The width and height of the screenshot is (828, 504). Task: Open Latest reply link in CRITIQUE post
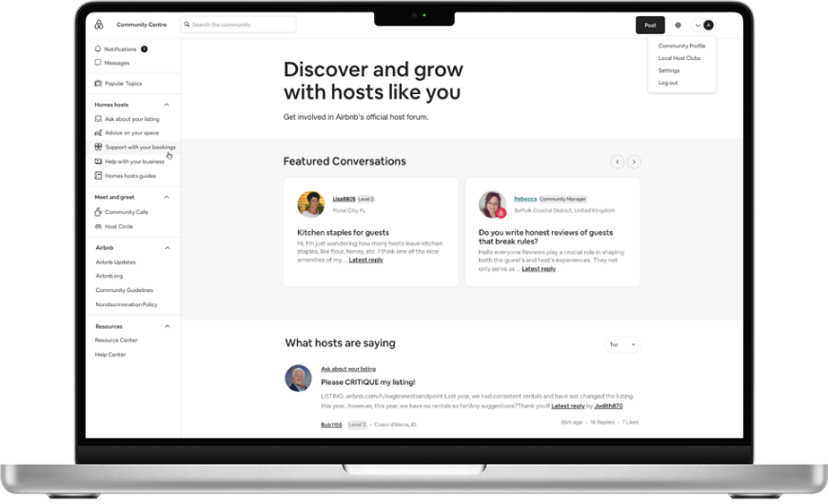(x=567, y=406)
